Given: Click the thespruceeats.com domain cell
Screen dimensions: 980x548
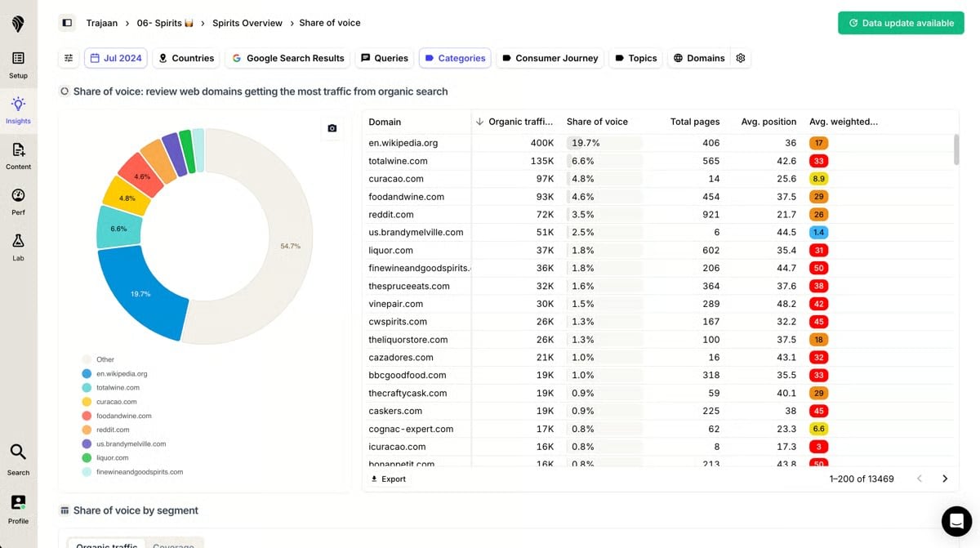Looking at the screenshot, I should click(409, 286).
